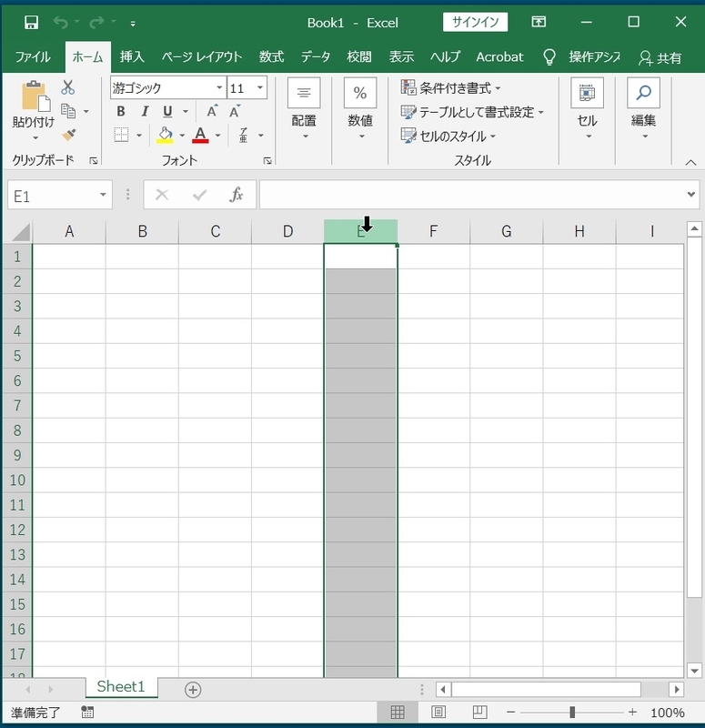705x728 pixels.
Task: Decrease the font size
Action: click(x=235, y=111)
